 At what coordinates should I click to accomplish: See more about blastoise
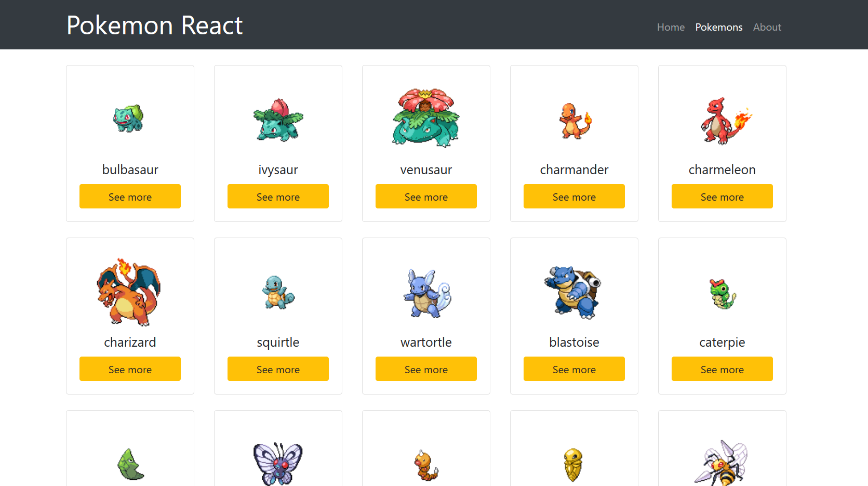pos(574,369)
